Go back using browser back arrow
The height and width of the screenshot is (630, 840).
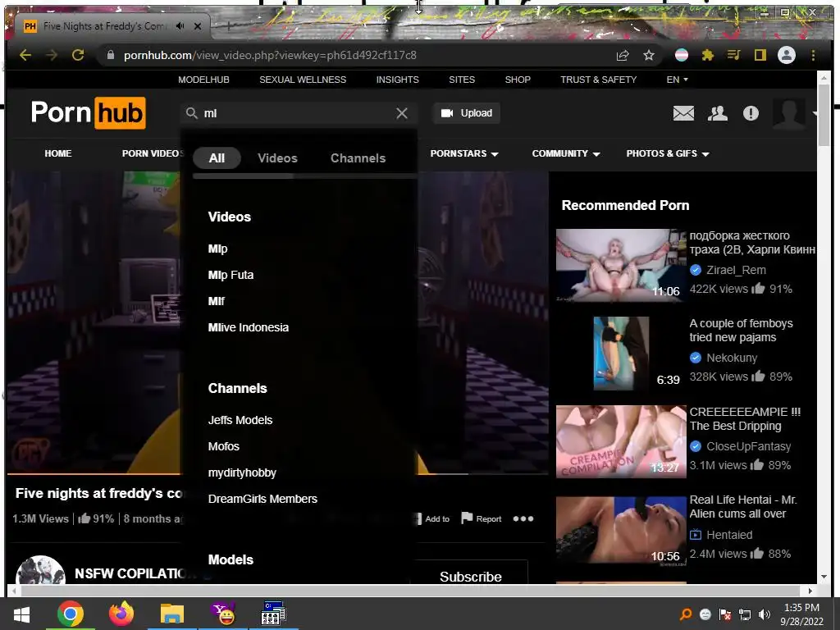coord(25,55)
